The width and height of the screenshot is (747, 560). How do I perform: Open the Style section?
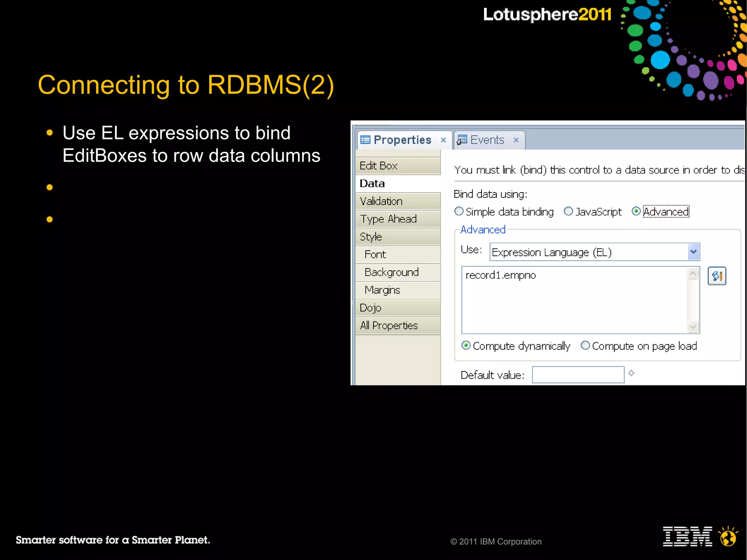[x=398, y=237]
